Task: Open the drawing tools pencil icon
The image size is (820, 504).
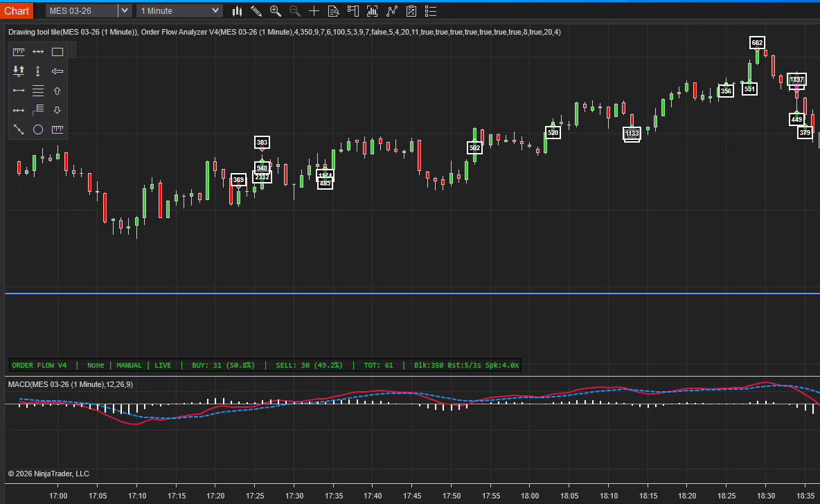Action: point(256,10)
